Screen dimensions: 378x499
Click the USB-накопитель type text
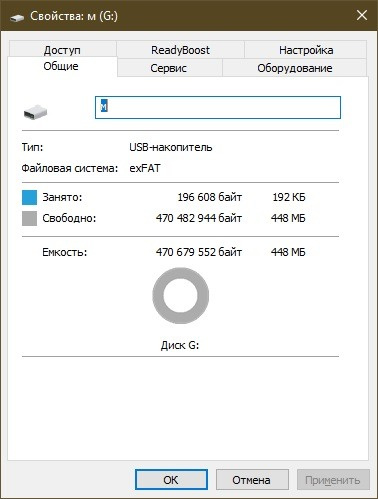[x=171, y=147]
